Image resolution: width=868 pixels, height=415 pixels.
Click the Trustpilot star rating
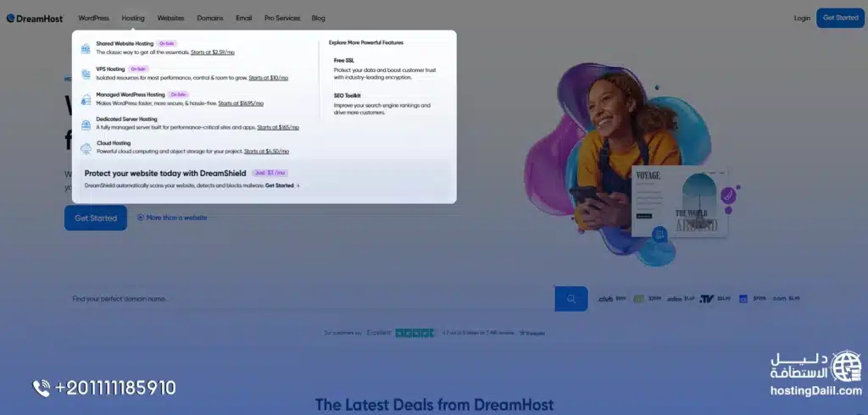click(x=415, y=333)
